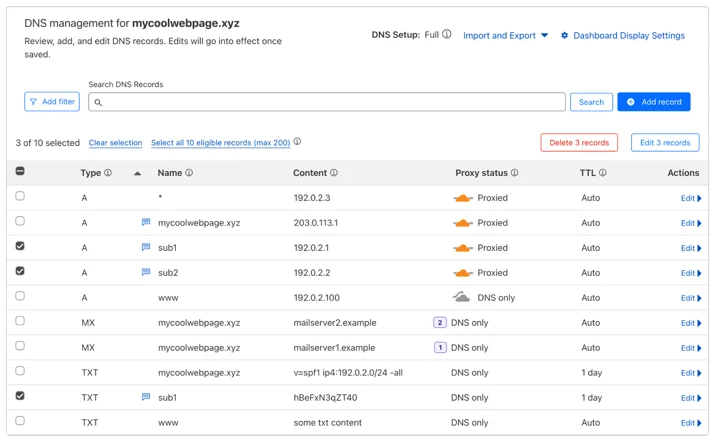Select all 10 eligible records link
715x443 pixels.
pyautogui.click(x=221, y=143)
